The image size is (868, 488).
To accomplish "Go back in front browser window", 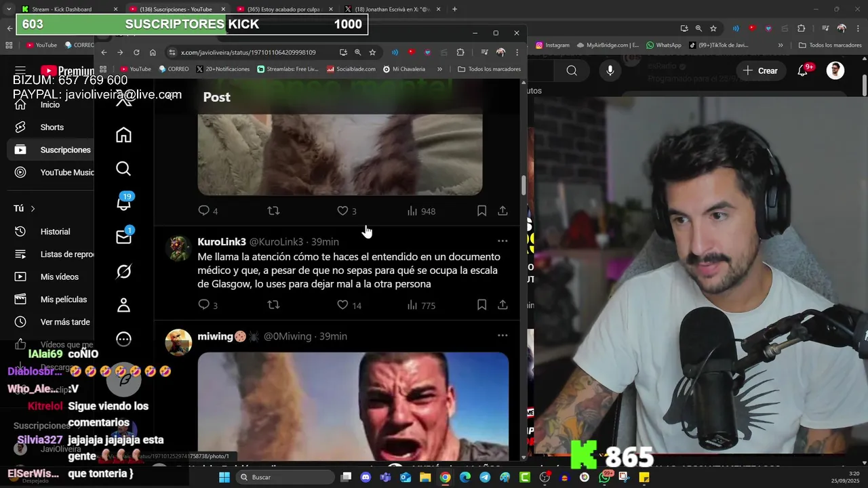I will click(x=104, y=52).
